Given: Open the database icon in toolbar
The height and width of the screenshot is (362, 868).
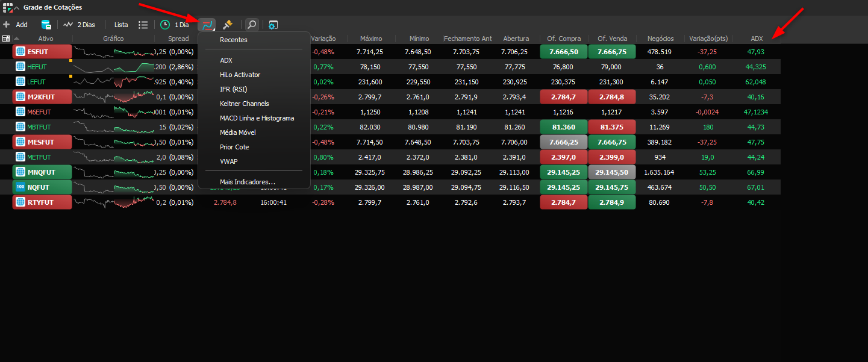Looking at the screenshot, I should point(46,25).
